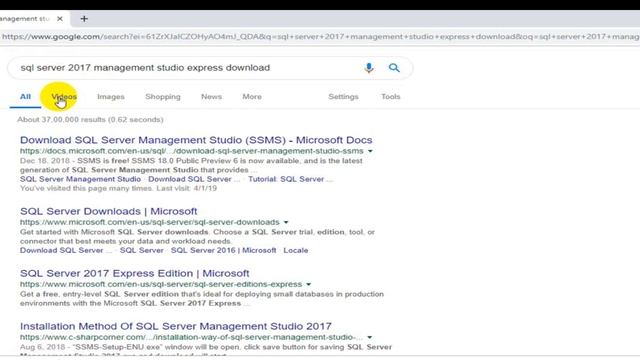Image resolution: width=640 pixels, height=360 pixels.
Task: Open the Tutorial: SQL Server sitelink
Action: pos(290,179)
